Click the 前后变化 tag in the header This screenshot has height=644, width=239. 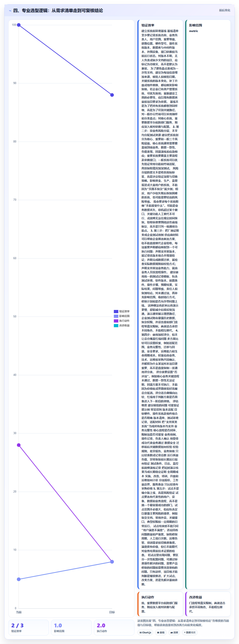click(x=224, y=10)
